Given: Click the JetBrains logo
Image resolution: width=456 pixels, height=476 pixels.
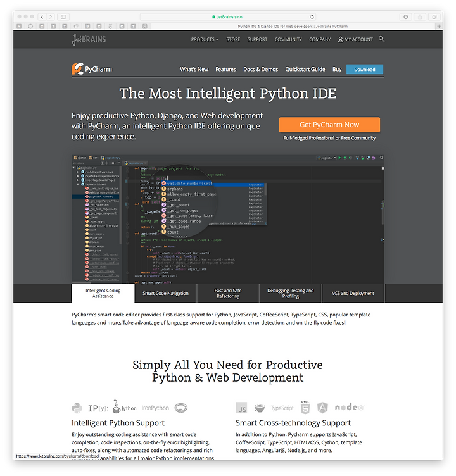Looking at the screenshot, I should pos(89,39).
